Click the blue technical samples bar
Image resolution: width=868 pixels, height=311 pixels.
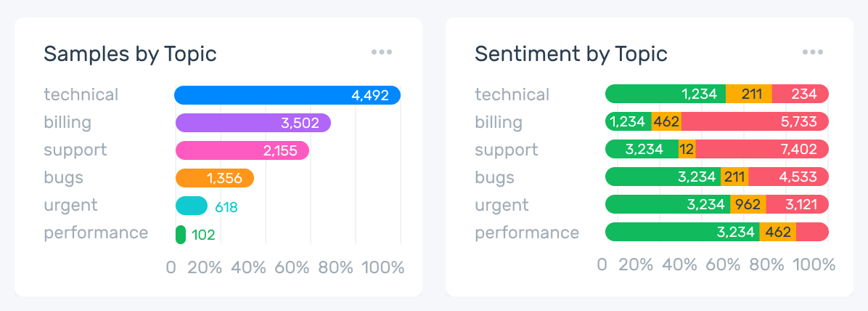(x=287, y=95)
